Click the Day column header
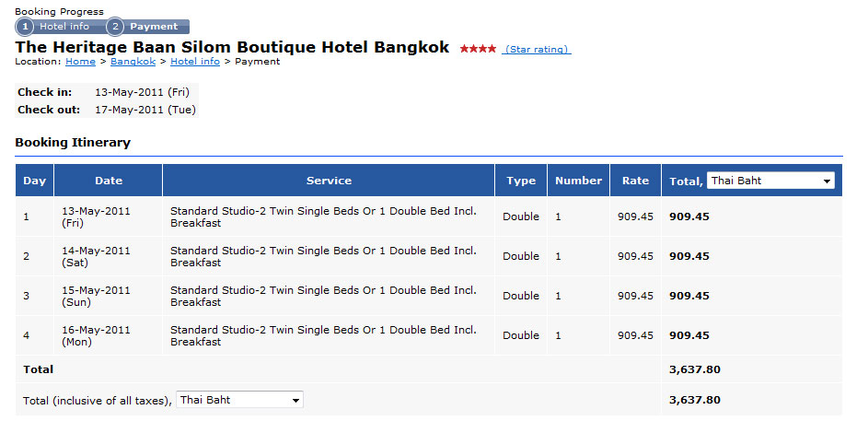 (34, 181)
